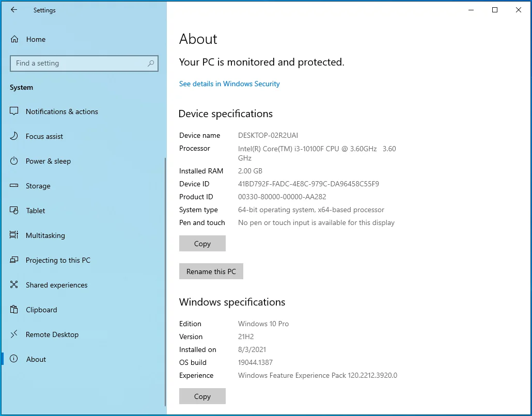This screenshot has width=532, height=416.
Task: Focus the Find a setting search box
Action: tap(84, 63)
